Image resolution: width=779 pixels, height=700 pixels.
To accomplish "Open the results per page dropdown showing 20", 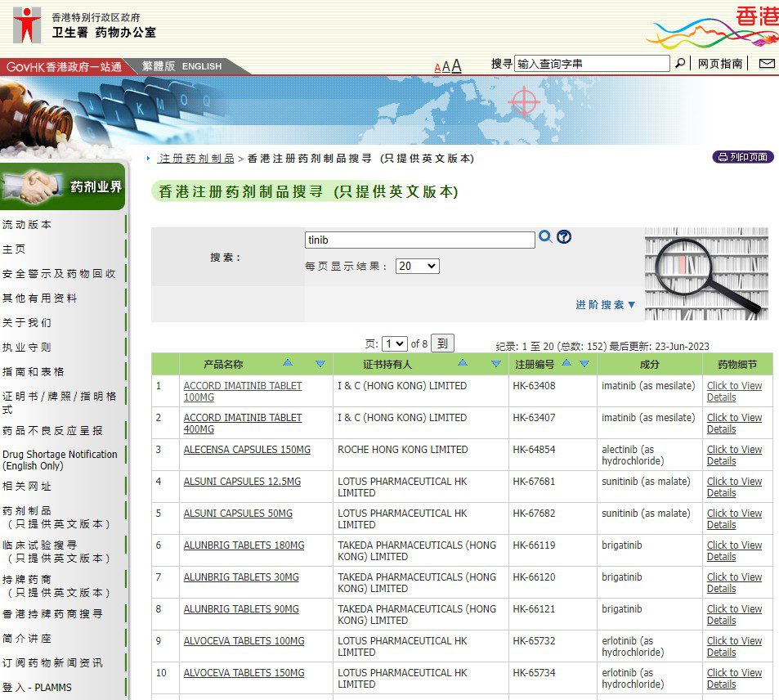I will coord(418,266).
